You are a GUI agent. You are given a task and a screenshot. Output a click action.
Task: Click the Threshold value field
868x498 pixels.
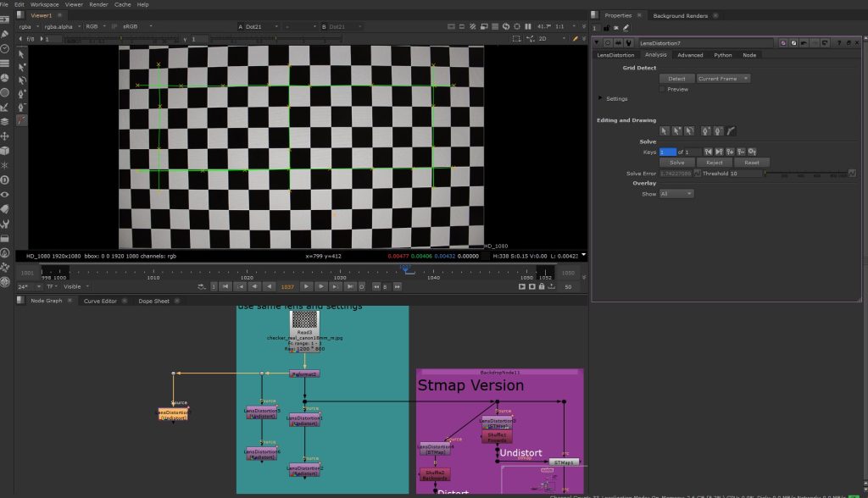point(746,173)
